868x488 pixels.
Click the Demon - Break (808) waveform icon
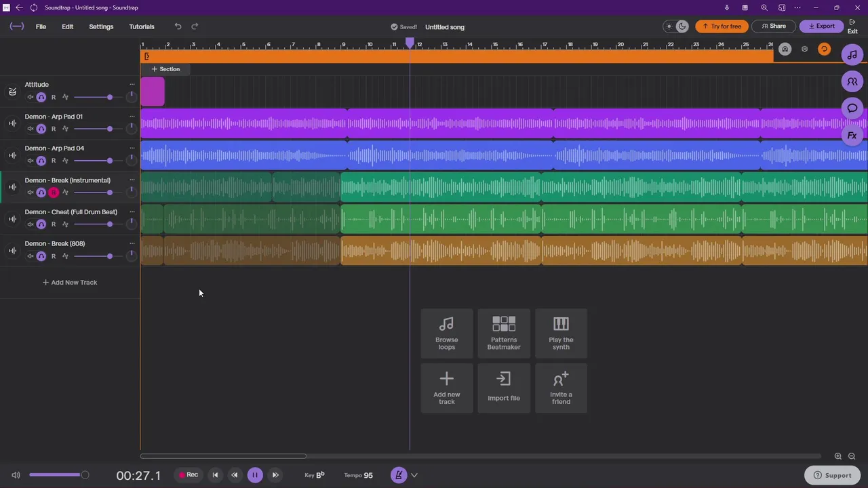pos(12,251)
